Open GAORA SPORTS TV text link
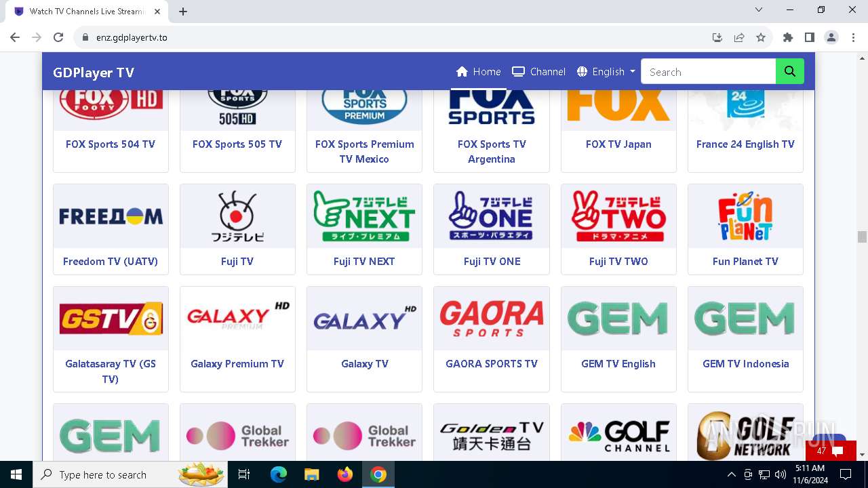Viewport: 868px width, 488px height. pyautogui.click(x=492, y=364)
